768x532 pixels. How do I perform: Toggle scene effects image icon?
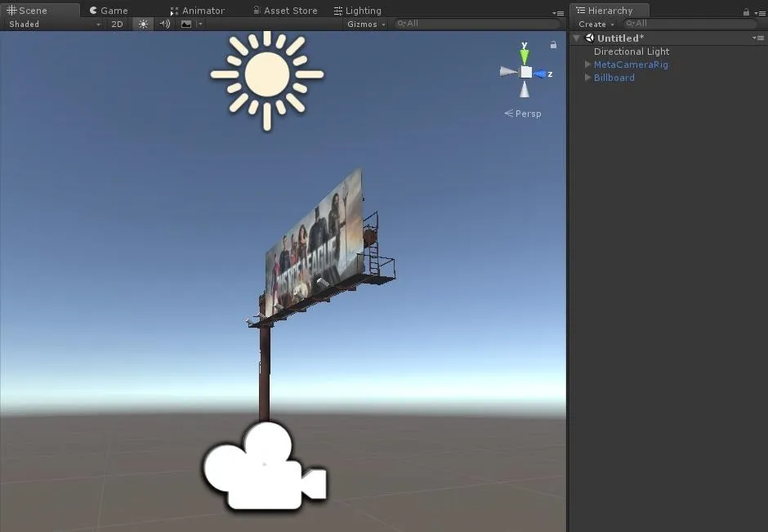186,24
